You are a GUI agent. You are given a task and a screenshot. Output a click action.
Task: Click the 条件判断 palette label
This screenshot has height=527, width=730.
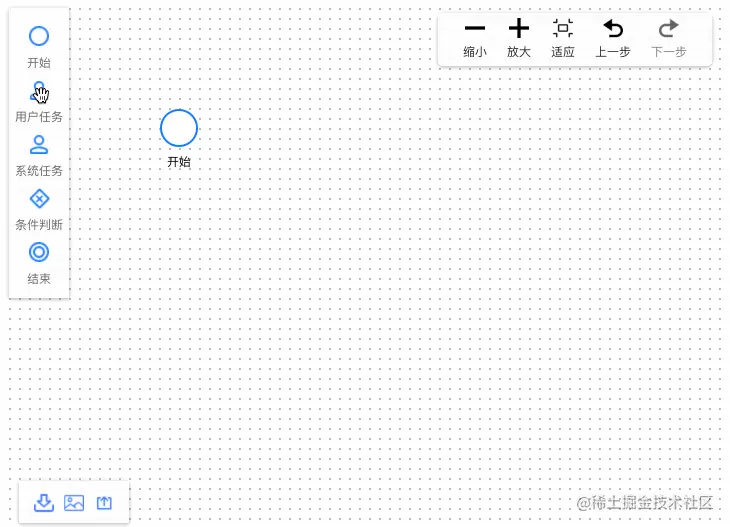coord(39,224)
